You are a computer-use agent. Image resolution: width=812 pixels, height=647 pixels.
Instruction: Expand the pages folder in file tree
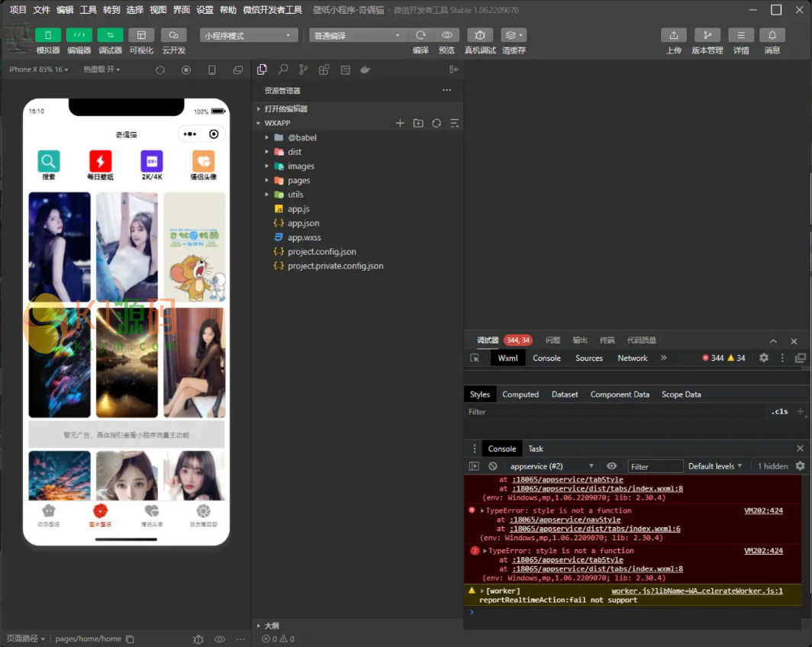coord(298,180)
